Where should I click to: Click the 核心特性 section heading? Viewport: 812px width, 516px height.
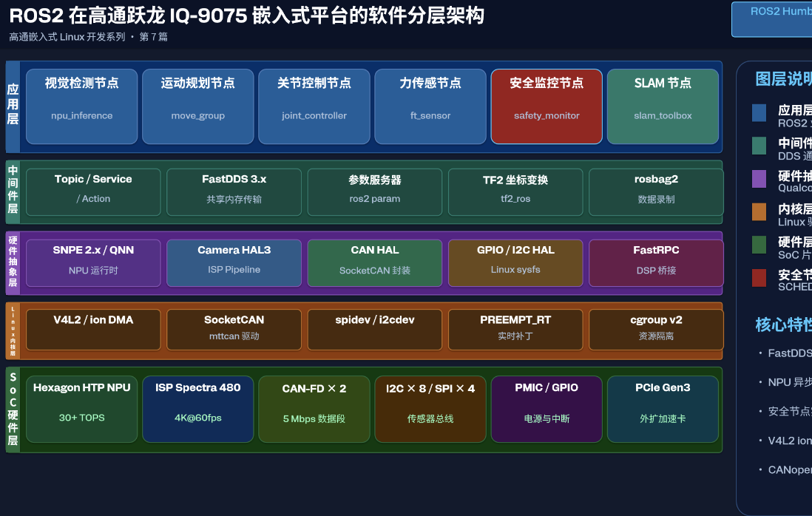pos(783,325)
